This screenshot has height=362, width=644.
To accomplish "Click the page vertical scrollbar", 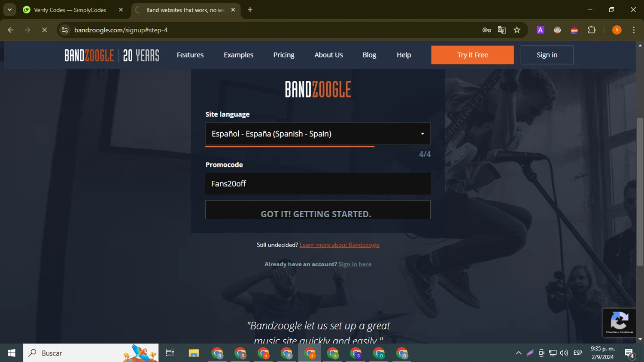I will 640,192.
